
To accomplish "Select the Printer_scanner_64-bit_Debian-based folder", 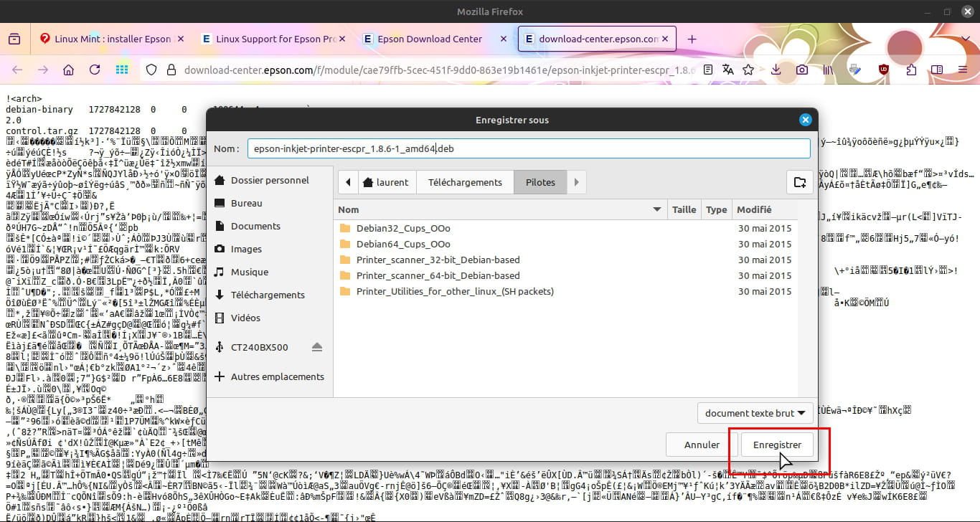I will (438, 275).
